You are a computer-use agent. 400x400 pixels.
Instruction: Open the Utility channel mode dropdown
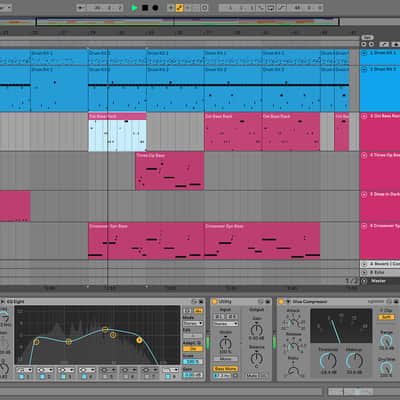click(x=226, y=324)
